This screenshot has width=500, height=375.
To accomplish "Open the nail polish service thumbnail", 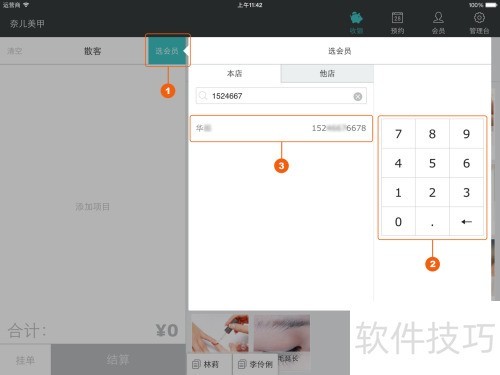I will (x=220, y=333).
